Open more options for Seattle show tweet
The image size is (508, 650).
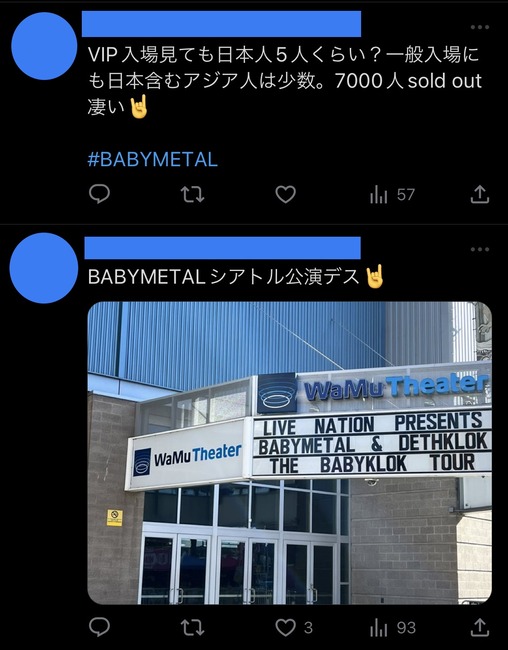(x=480, y=249)
